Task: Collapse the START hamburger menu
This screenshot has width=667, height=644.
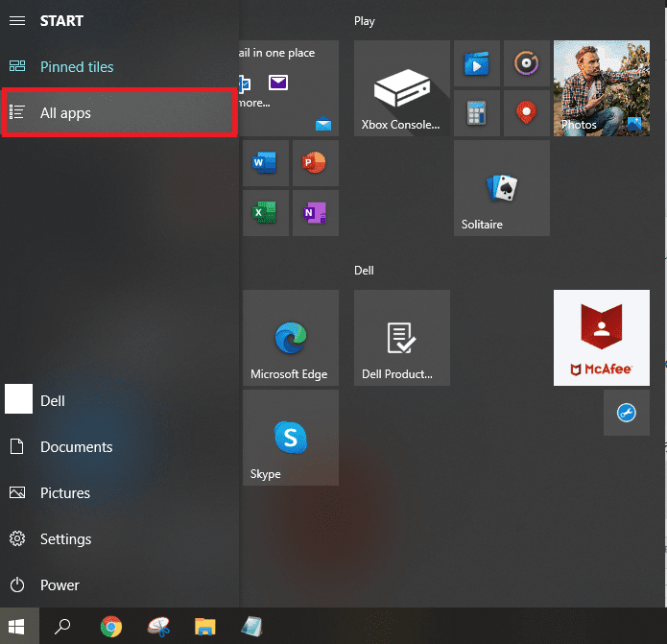Action: [x=17, y=20]
